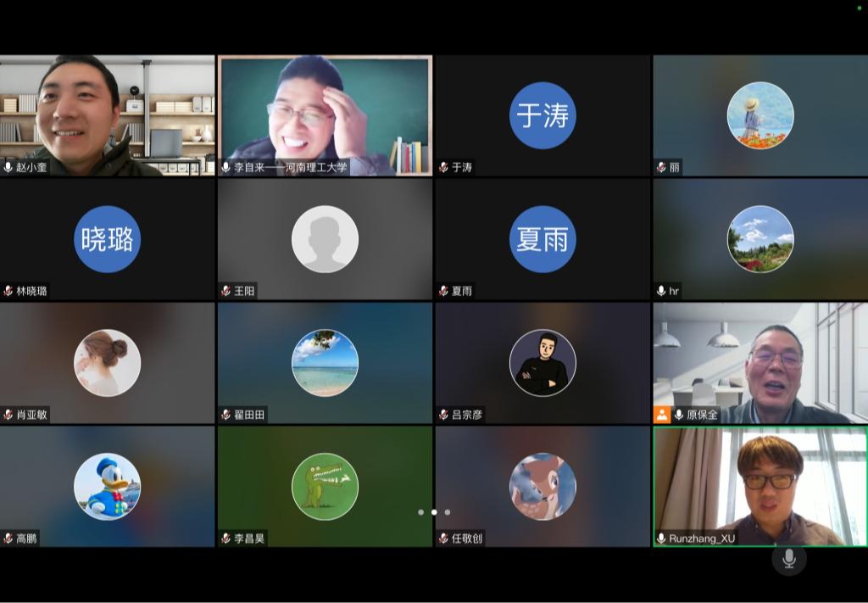Go to the third page indicator dot

pos(448,512)
